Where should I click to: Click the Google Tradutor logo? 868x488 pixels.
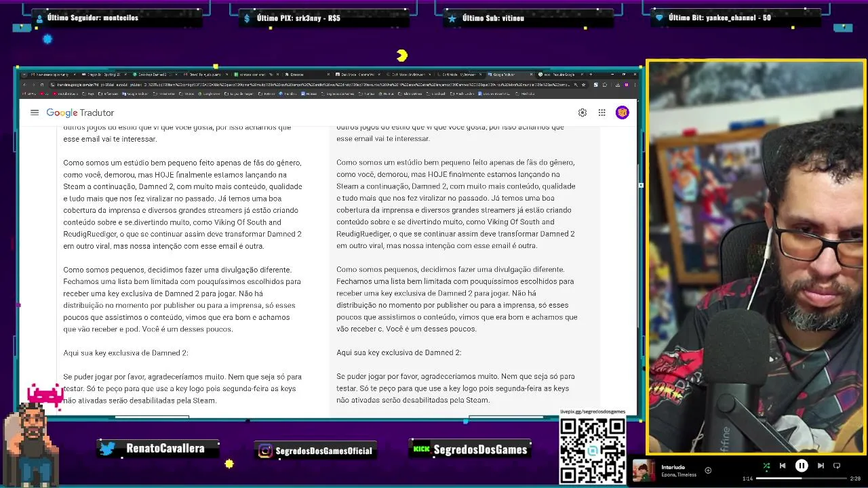click(80, 113)
